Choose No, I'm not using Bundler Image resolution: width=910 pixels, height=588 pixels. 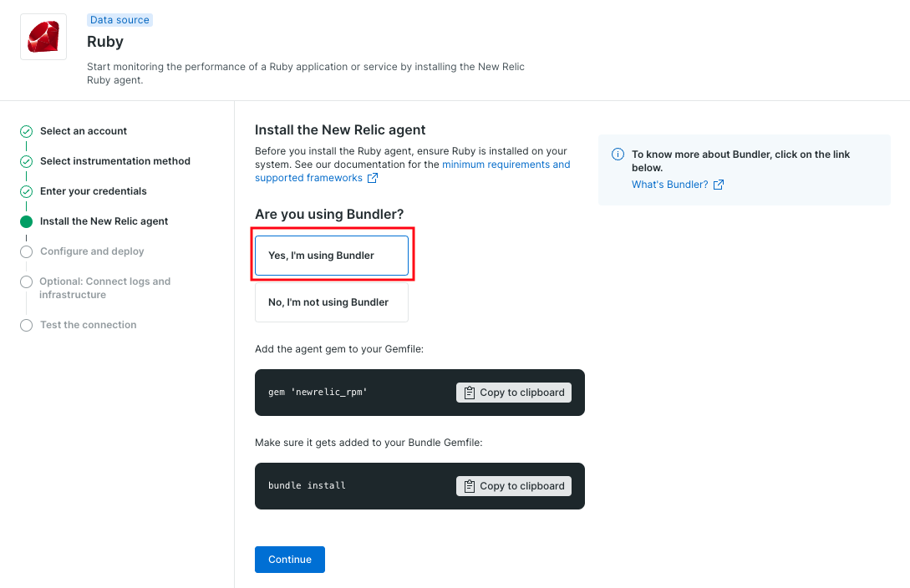click(x=331, y=302)
